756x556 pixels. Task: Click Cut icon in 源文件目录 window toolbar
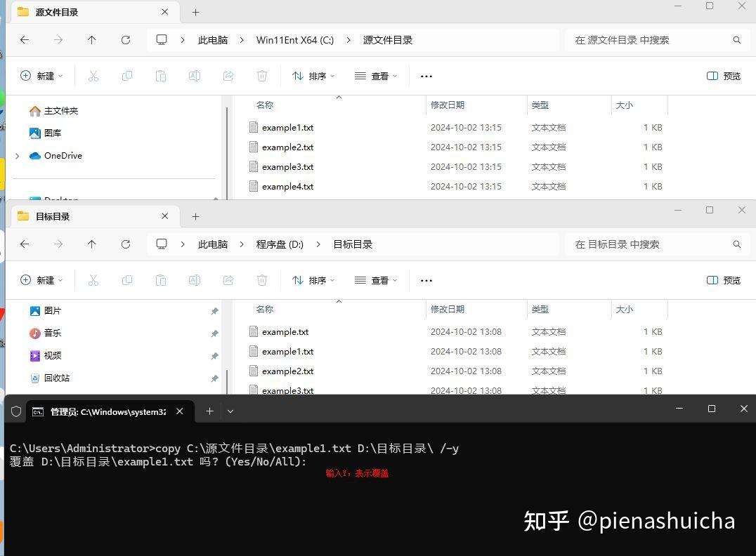pyautogui.click(x=93, y=76)
